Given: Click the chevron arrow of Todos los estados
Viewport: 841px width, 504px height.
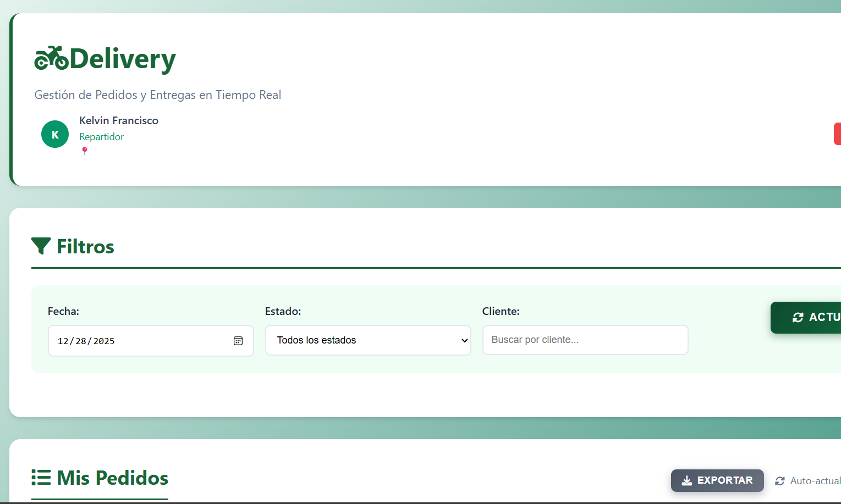Looking at the screenshot, I should coord(464,341).
